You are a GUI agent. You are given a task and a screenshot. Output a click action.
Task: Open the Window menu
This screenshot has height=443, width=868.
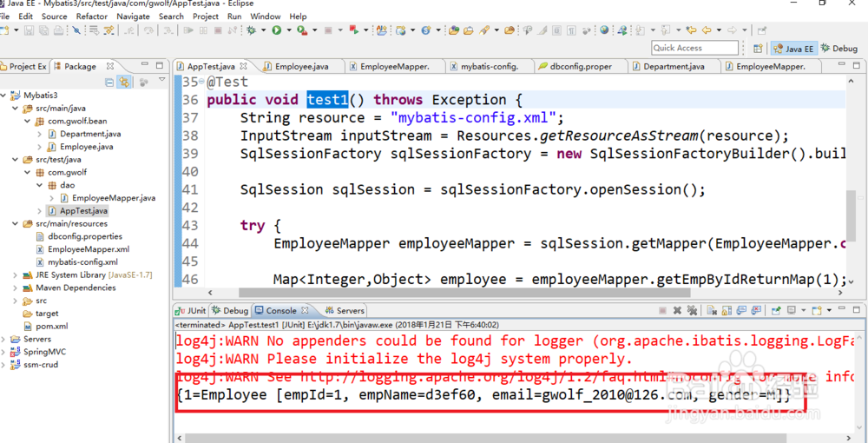click(265, 16)
